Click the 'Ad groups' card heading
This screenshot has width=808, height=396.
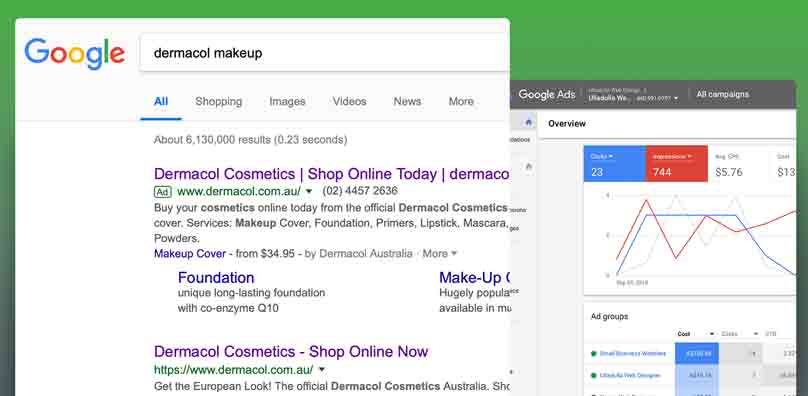pos(609,317)
